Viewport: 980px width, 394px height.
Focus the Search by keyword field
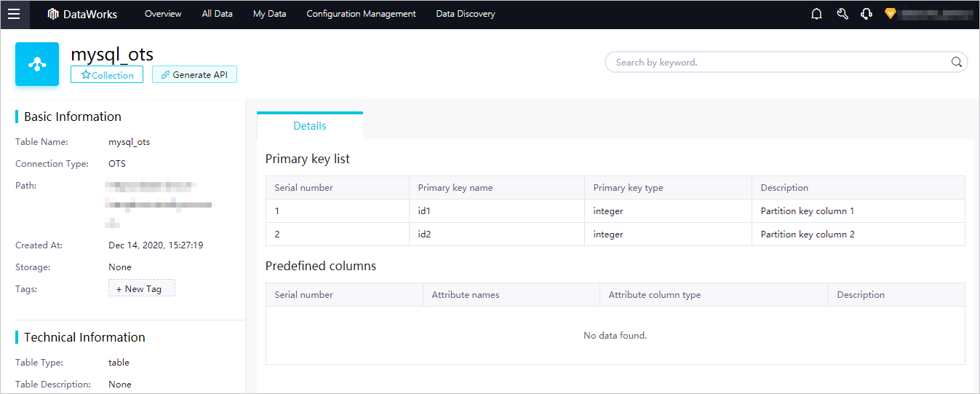[786, 62]
